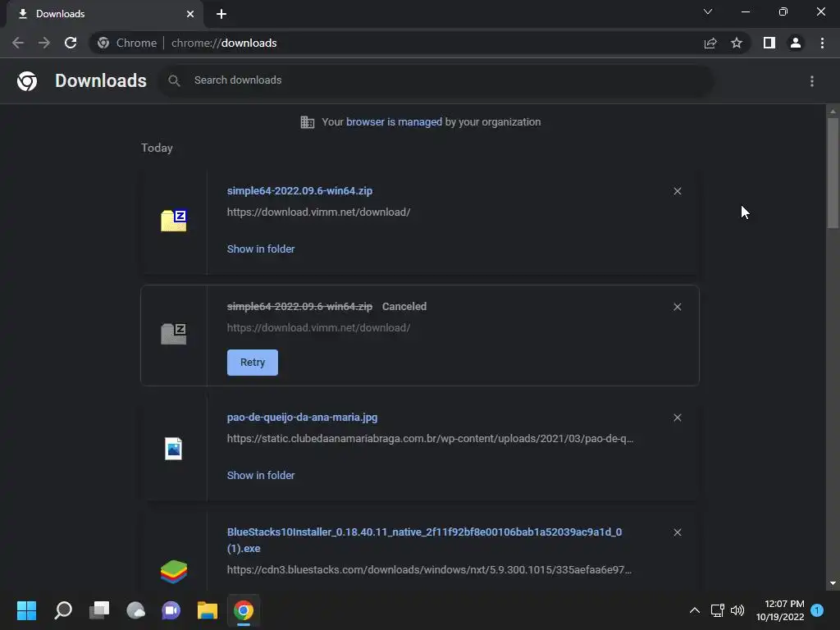
Task: Open the Teams Chat taskbar icon
Action: pyautogui.click(x=171, y=610)
